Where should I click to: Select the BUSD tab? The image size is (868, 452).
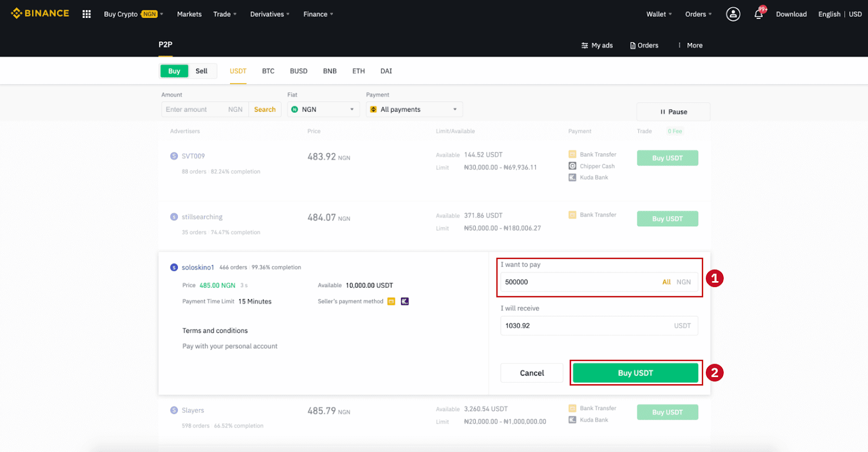tap(298, 71)
